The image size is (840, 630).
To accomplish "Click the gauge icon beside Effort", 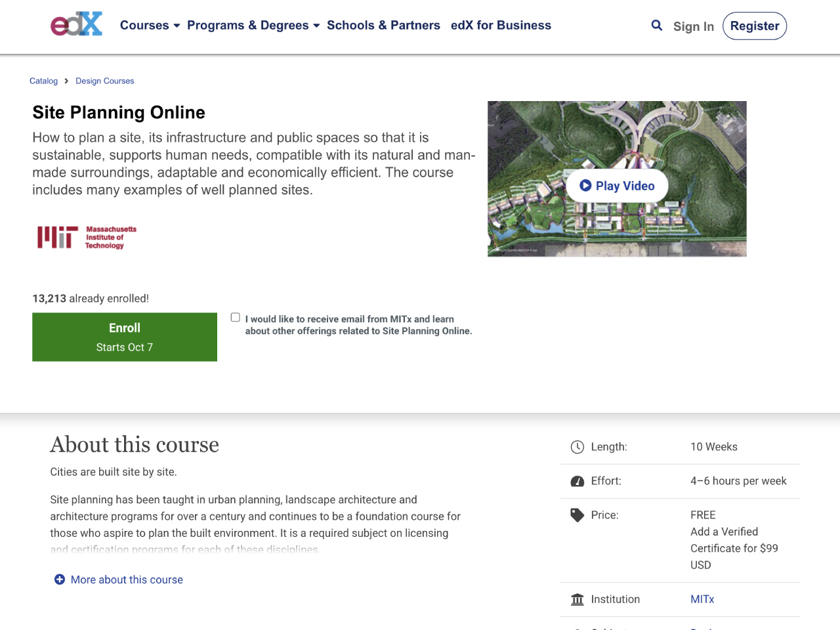I will point(577,481).
